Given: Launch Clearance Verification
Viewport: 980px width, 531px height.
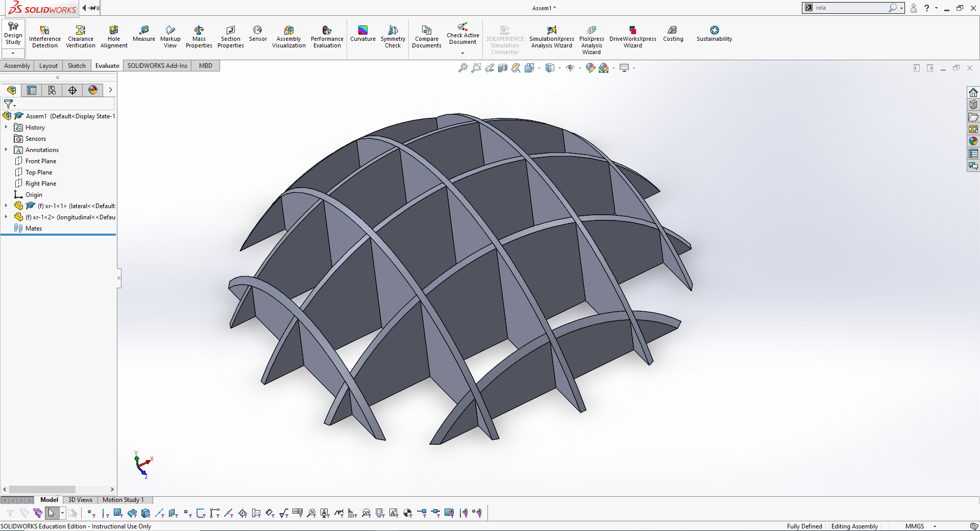Looking at the screenshot, I should pos(81,37).
